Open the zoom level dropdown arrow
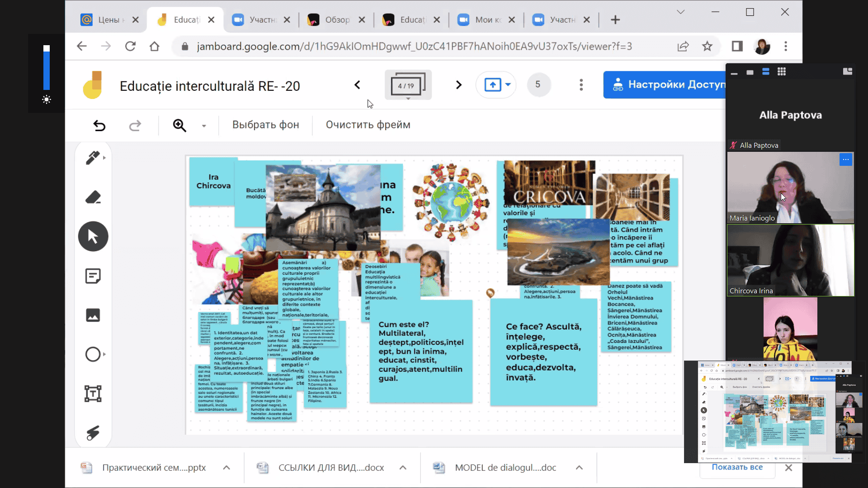The width and height of the screenshot is (868, 488). (204, 126)
